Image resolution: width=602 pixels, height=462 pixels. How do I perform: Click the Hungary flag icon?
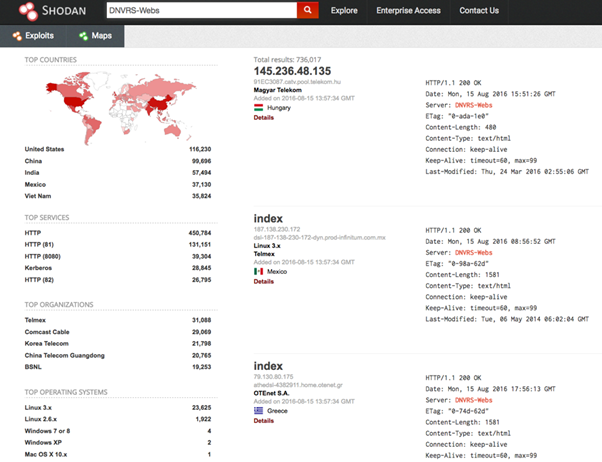(x=258, y=108)
